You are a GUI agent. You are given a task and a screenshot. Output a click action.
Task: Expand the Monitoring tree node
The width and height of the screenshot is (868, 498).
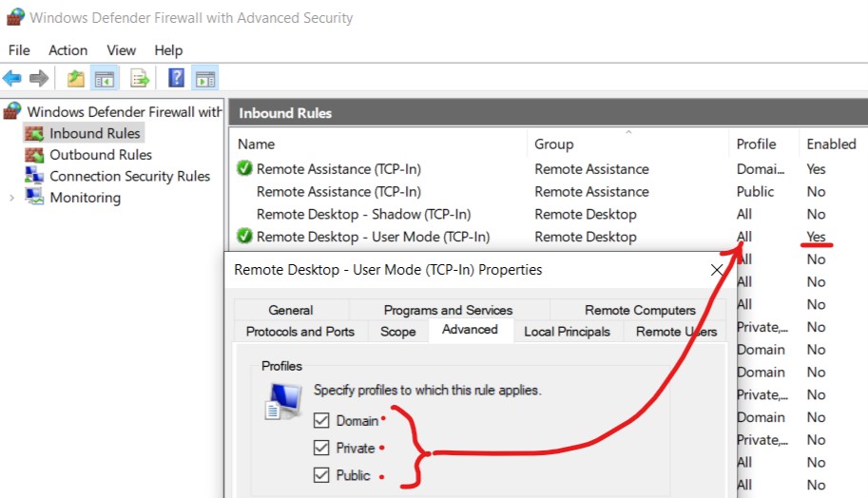point(11,198)
